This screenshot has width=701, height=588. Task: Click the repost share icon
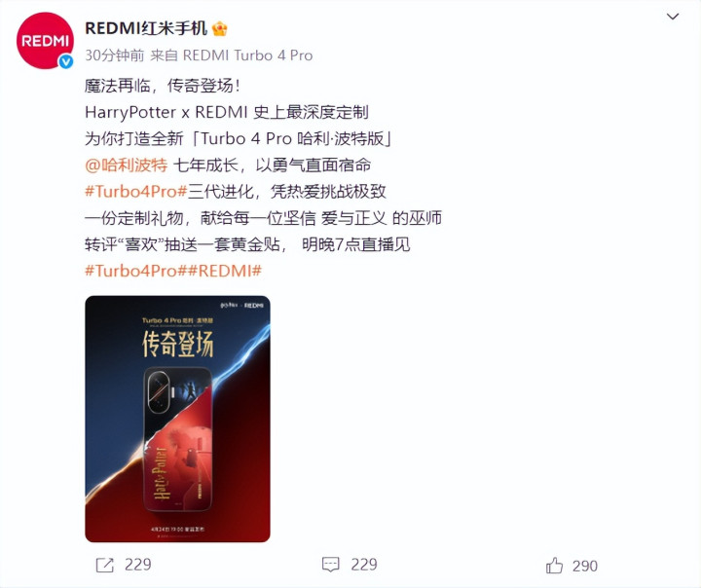click(x=105, y=566)
